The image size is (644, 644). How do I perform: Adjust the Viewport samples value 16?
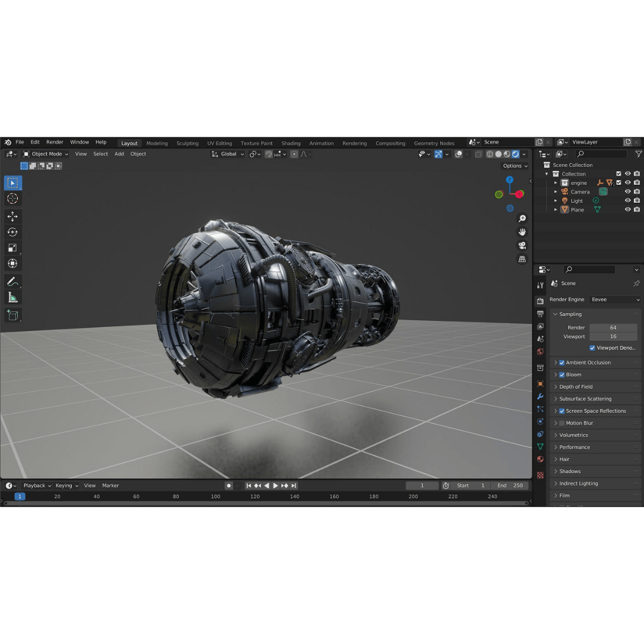[x=613, y=337]
